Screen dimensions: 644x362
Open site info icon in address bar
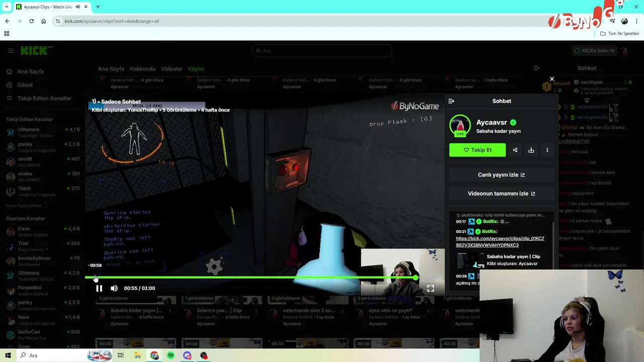pyautogui.click(x=58, y=21)
